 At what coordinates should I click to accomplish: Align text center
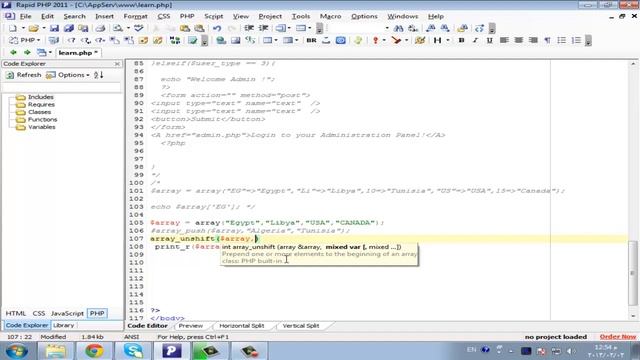click(518, 40)
